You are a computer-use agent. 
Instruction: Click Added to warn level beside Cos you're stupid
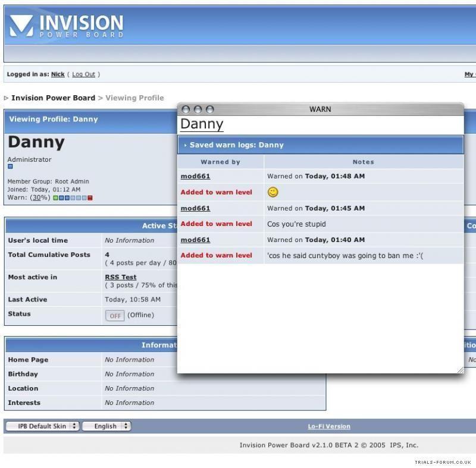pos(217,224)
